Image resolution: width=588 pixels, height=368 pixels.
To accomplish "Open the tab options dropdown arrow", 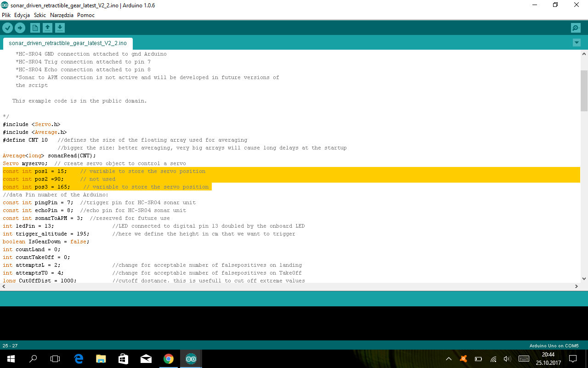I will tap(577, 43).
